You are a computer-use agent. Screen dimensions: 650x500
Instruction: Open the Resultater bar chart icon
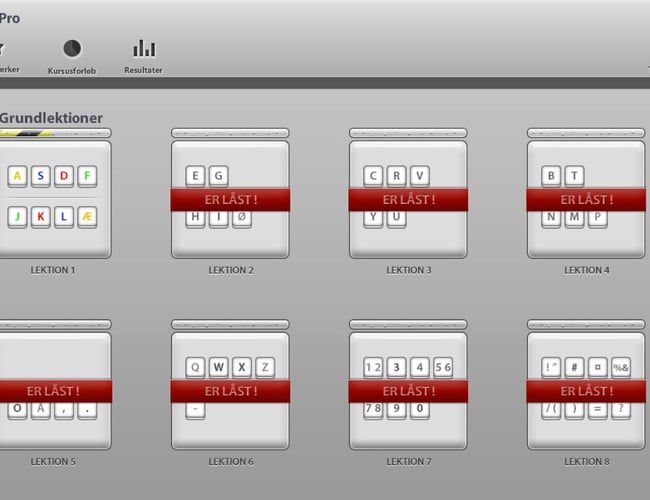pos(144,48)
